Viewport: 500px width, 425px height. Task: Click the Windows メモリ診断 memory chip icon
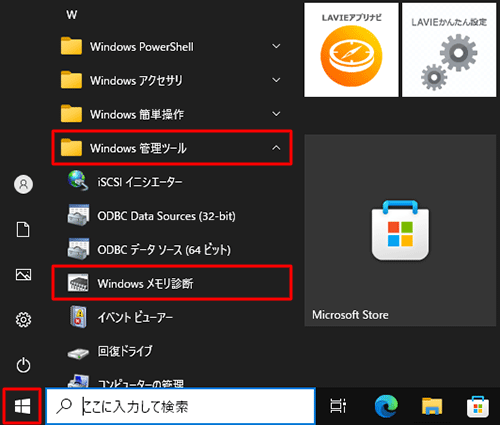[x=78, y=283]
